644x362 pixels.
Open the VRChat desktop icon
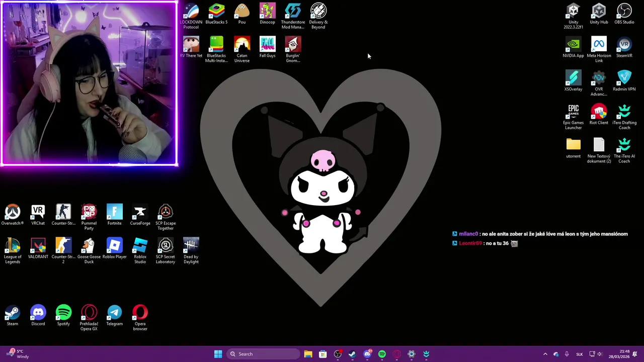pyautogui.click(x=38, y=215)
